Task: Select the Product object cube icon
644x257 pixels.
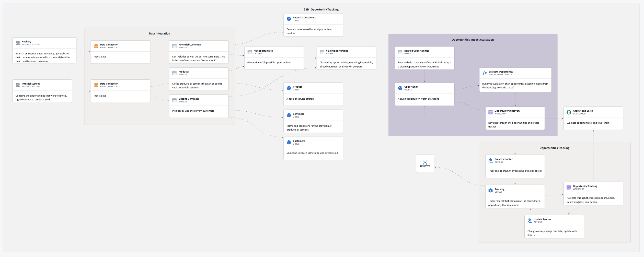Action: [289, 88]
